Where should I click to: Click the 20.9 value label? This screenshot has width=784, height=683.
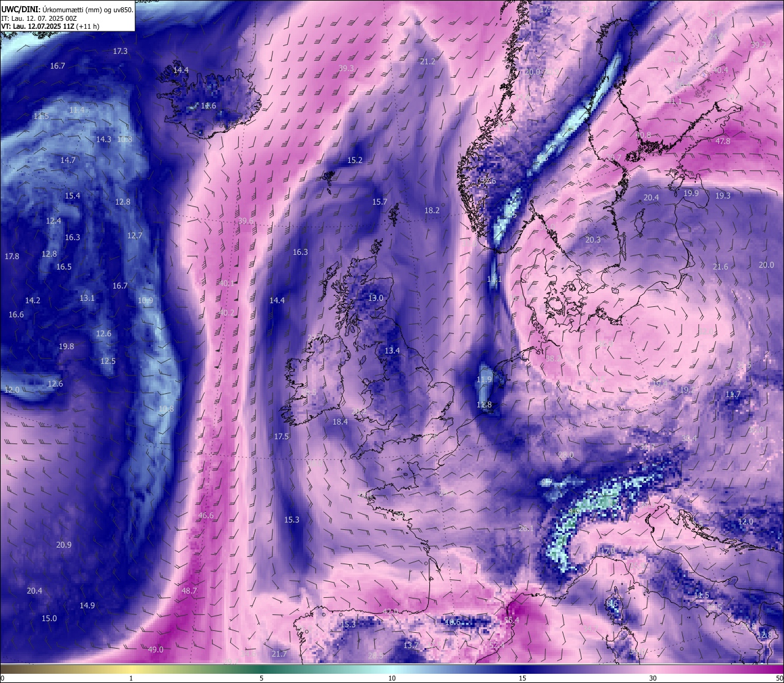[x=64, y=545]
